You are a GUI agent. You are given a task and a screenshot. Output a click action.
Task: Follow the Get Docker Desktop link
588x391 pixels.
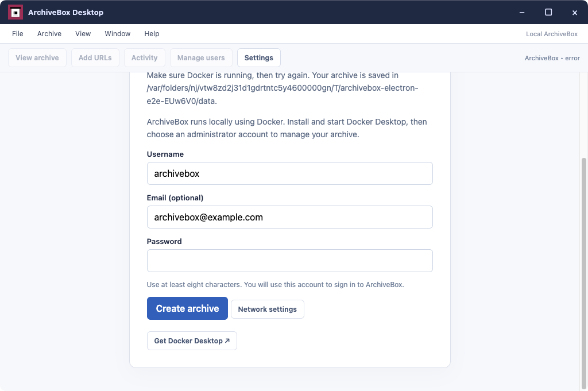coord(192,341)
